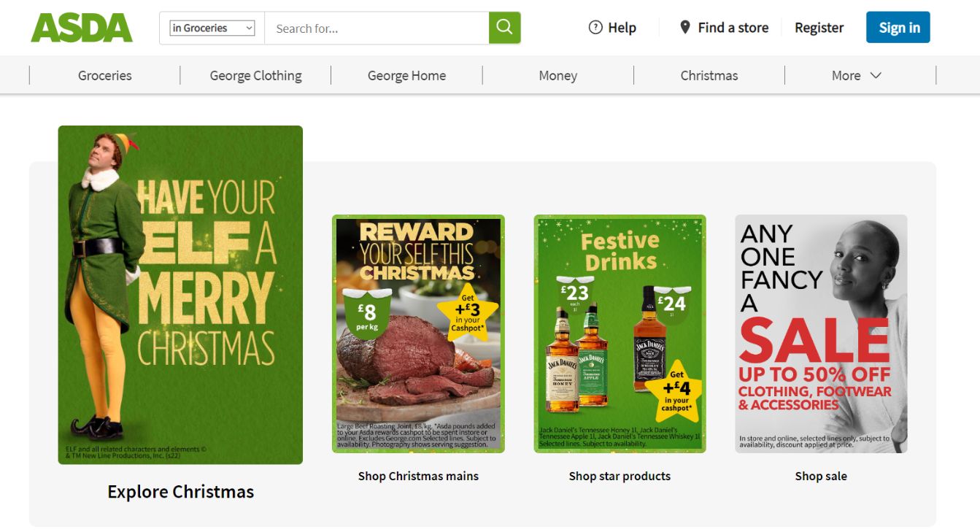Click the ASDA logo
Image resolution: width=980 pixels, height=532 pixels.
point(82,28)
